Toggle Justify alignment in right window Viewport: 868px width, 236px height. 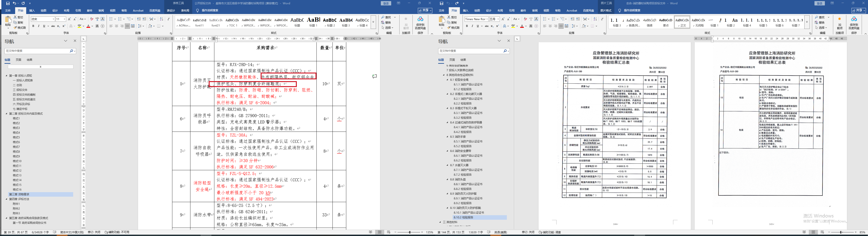point(561,26)
